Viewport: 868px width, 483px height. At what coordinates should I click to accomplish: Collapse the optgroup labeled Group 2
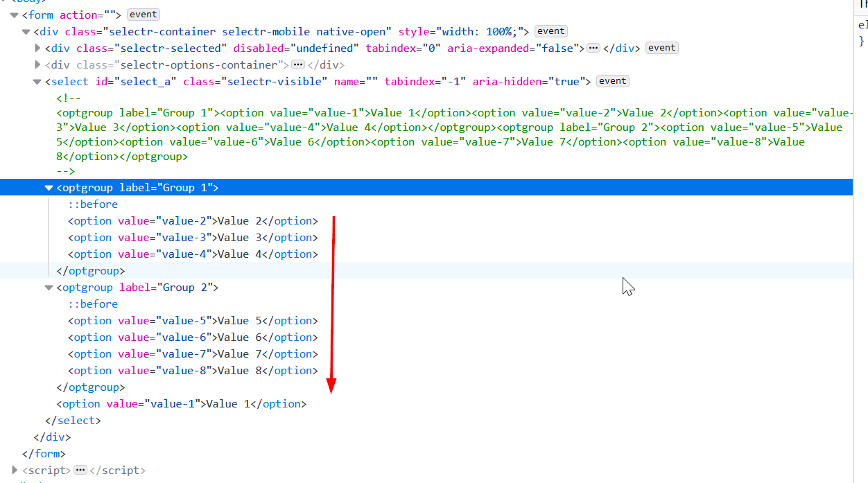tap(48, 287)
